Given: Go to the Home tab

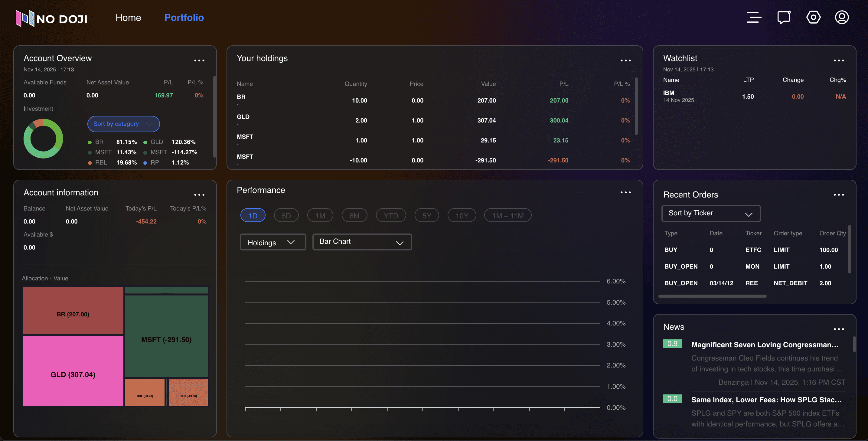Looking at the screenshot, I should (128, 18).
